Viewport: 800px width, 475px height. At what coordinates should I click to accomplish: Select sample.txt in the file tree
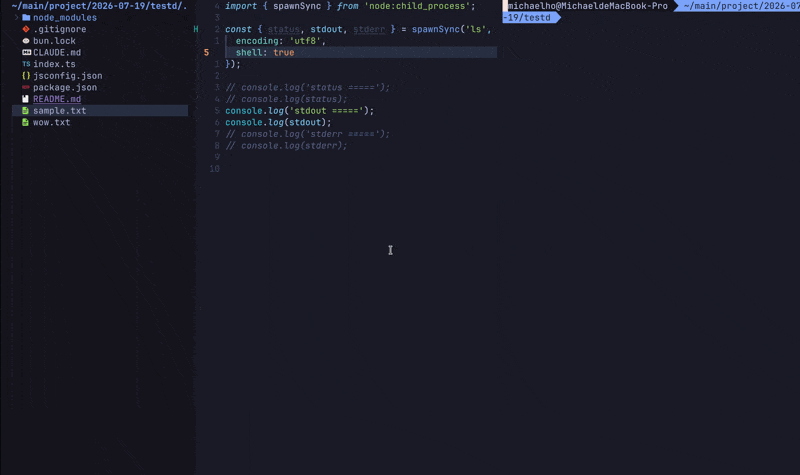click(x=100, y=111)
